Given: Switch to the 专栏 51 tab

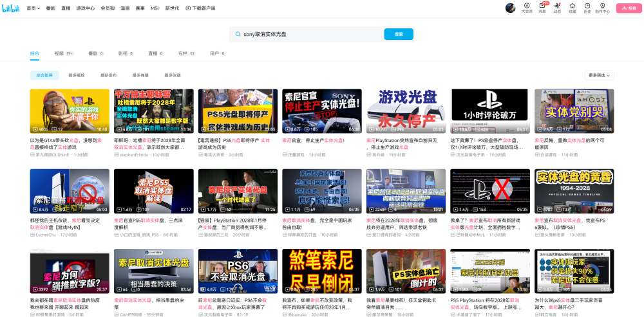Looking at the screenshot, I should [187, 53].
